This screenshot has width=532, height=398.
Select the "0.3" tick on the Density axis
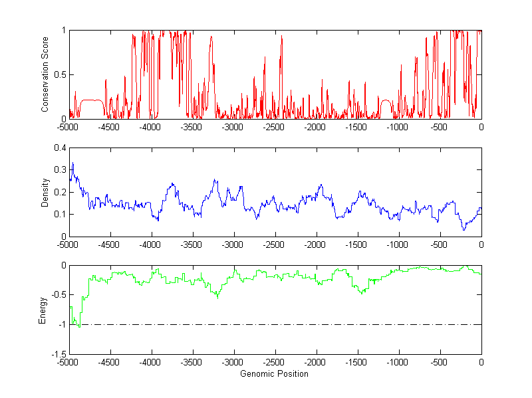pos(60,170)
